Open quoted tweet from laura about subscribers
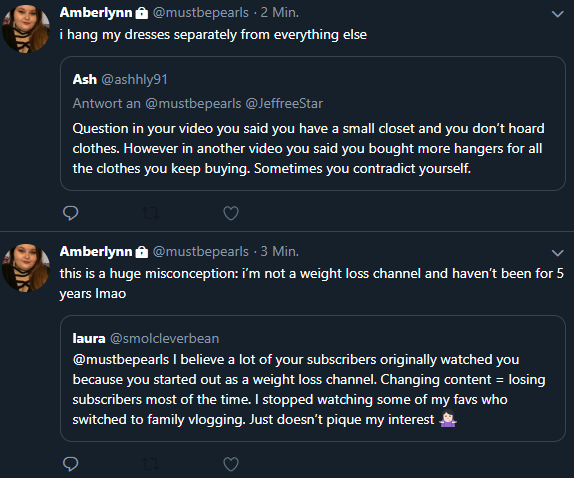 313,378
